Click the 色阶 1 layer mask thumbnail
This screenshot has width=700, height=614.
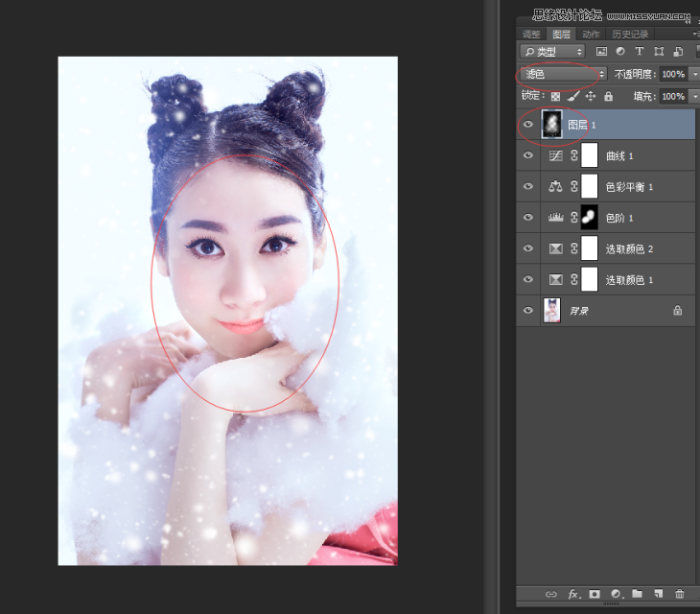[590, 218]
